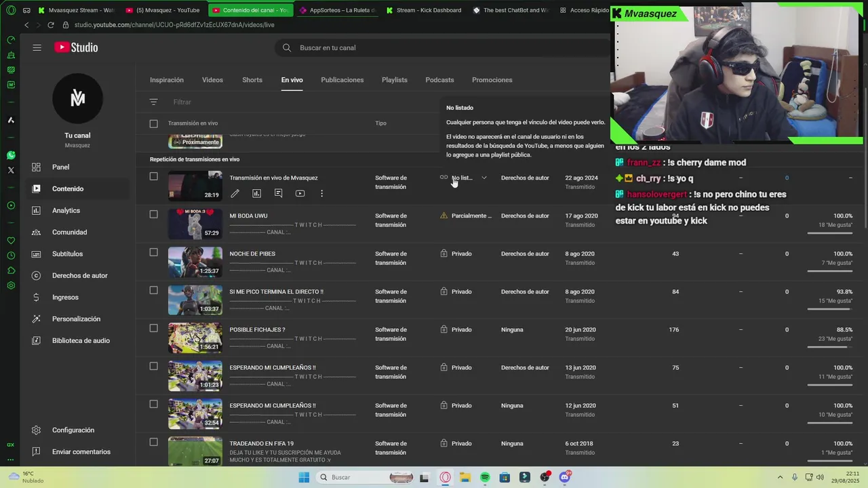Screen dimensions: 868x488
Task: Click the search magnifier icon
Action: (287, 47)
